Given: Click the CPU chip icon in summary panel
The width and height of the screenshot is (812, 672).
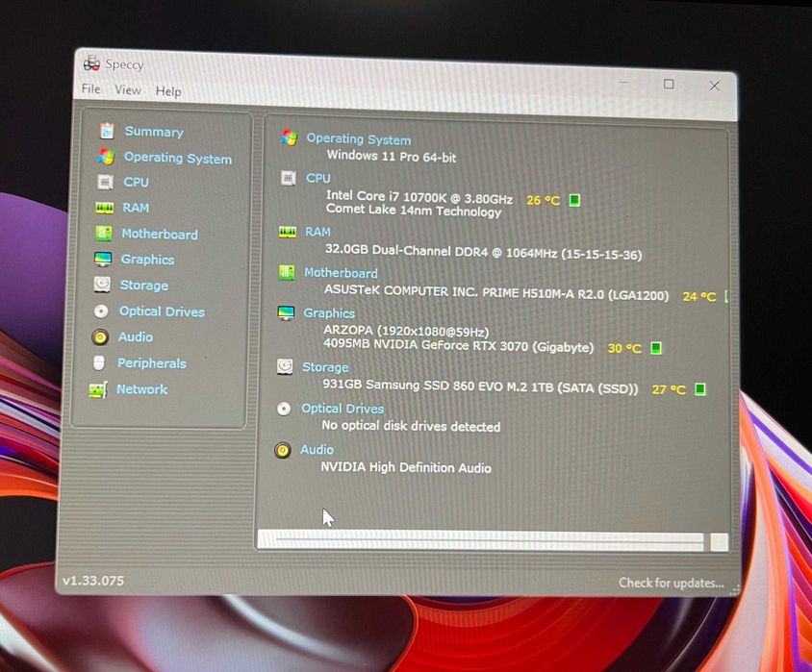Looking at the screenshot, I should (288, 178).
